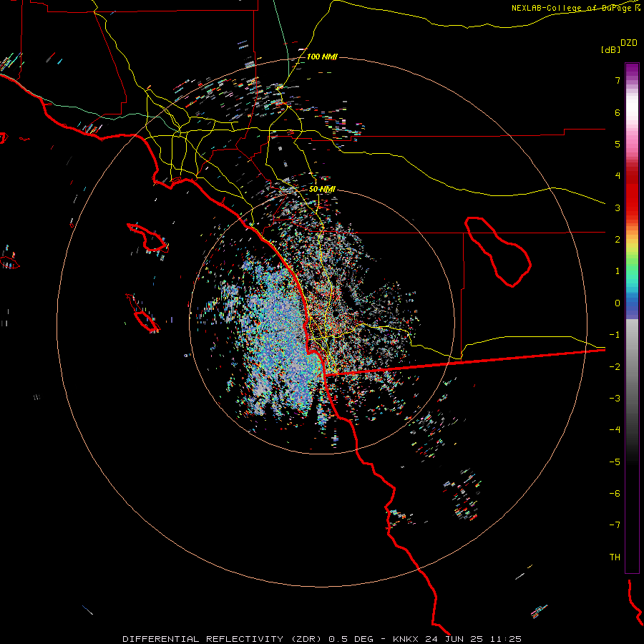Click the "-5" scale label
This screenshot has width=644, height=644.
(x=615, y=462)
